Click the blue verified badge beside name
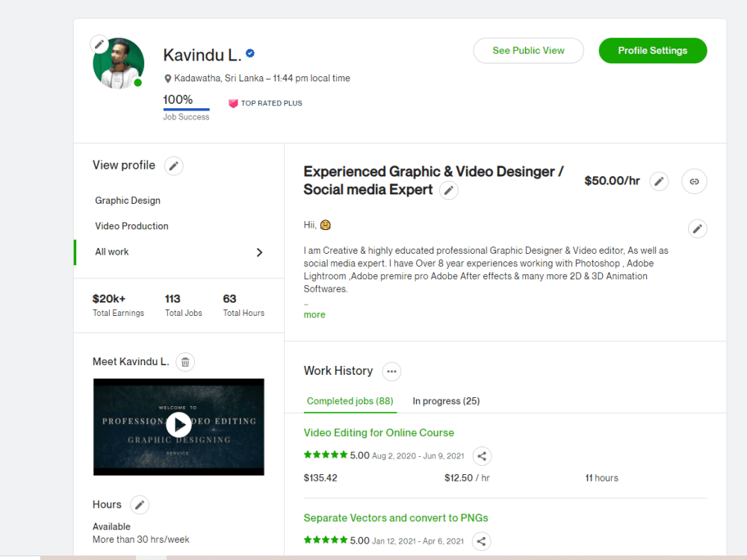Image resolution: width=747 pixels, height=560 pixels. click(x=250, y=53)
